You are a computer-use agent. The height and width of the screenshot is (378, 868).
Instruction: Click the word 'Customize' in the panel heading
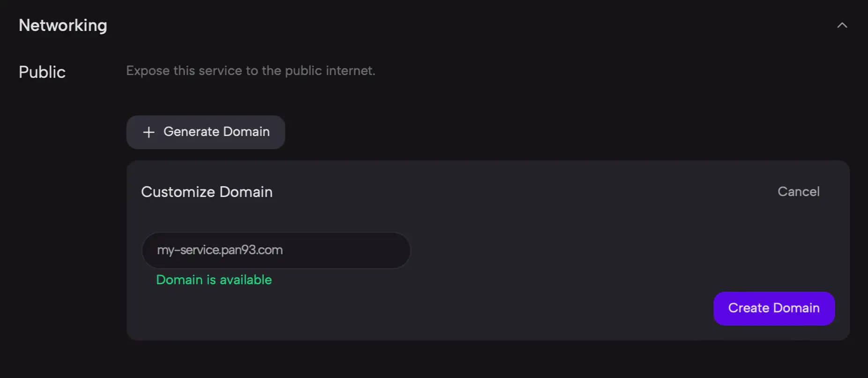tap(178, 192)
